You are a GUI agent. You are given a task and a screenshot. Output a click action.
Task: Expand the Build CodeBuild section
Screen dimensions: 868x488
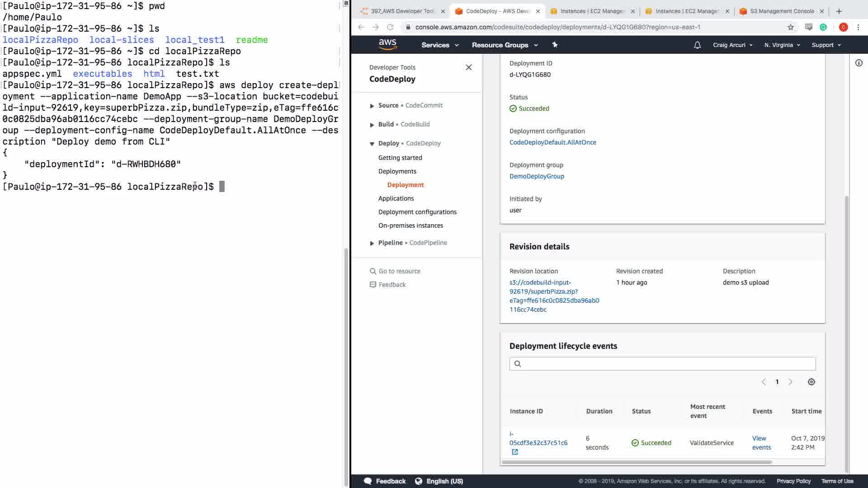pyautogui.click(x=372, y=125)
